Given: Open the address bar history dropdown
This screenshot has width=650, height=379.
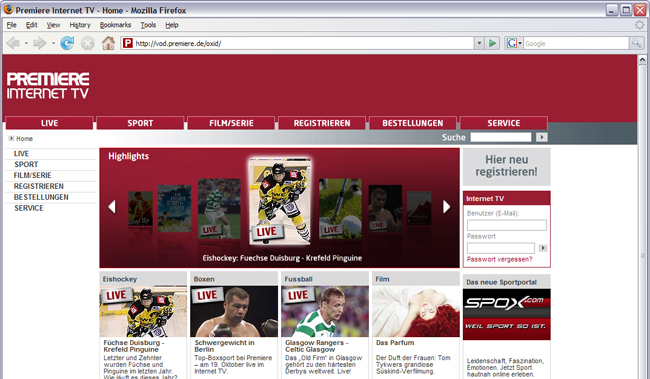Looking at the screenshot, I should [x=479, y=43].
